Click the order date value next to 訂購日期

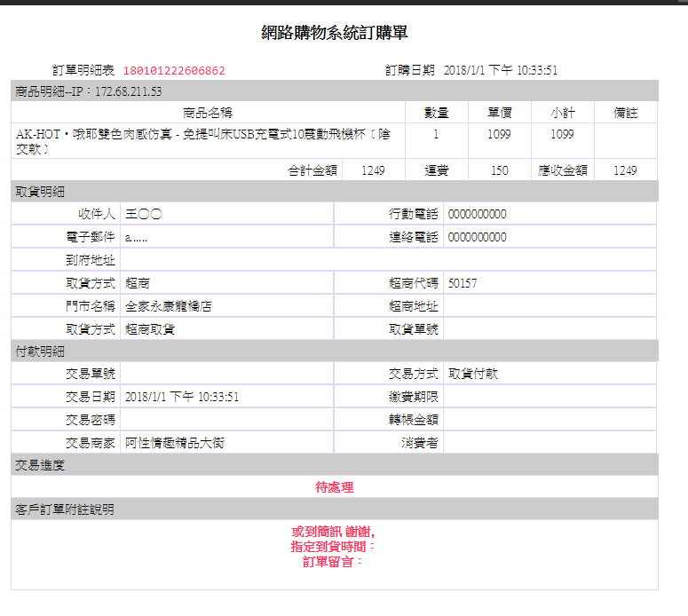[500, 70]
